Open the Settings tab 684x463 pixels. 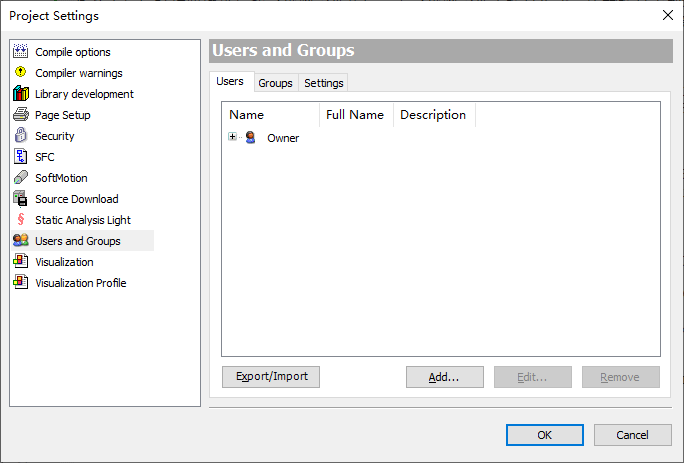click(324, 83)
